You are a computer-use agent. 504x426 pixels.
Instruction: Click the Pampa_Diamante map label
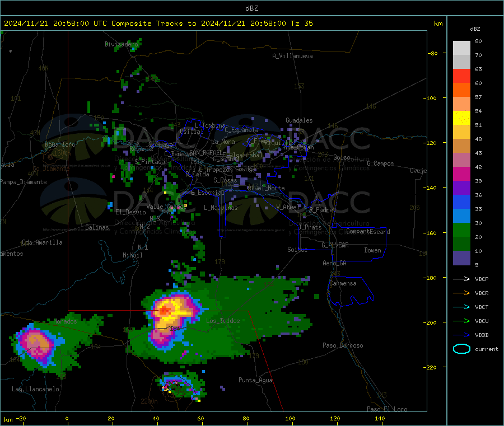pyautogui.click(x=23, y=182)
